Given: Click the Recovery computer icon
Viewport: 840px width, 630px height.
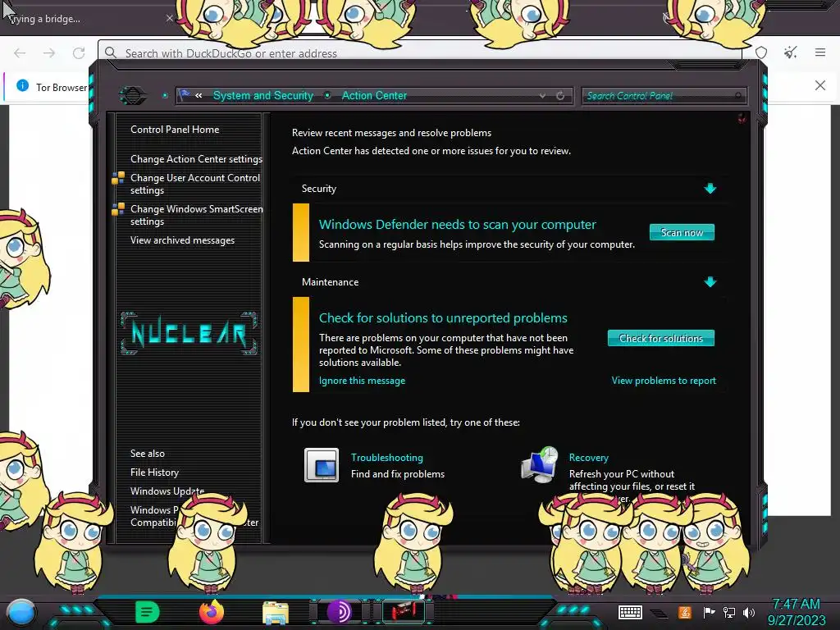Looking at the screenshot, I should (x=540, y=465).
